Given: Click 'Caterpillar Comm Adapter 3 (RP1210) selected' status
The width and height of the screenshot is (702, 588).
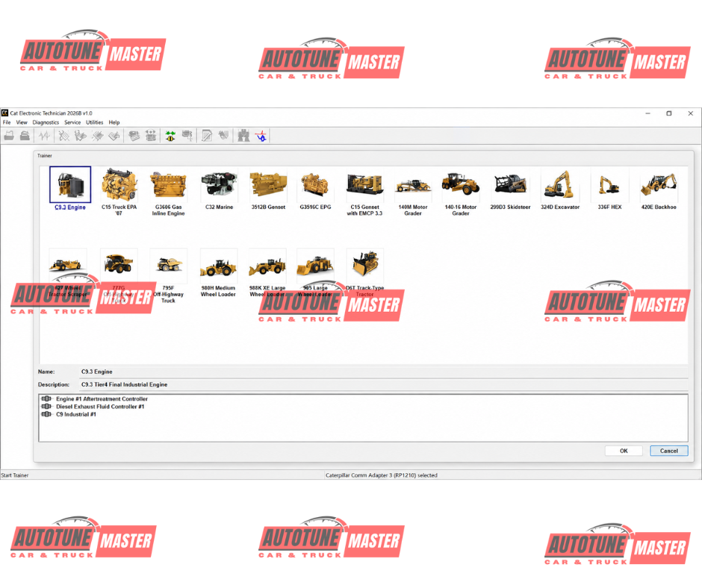Looking at the screenshot, I should pyautogui.click(x=382, y=475).
